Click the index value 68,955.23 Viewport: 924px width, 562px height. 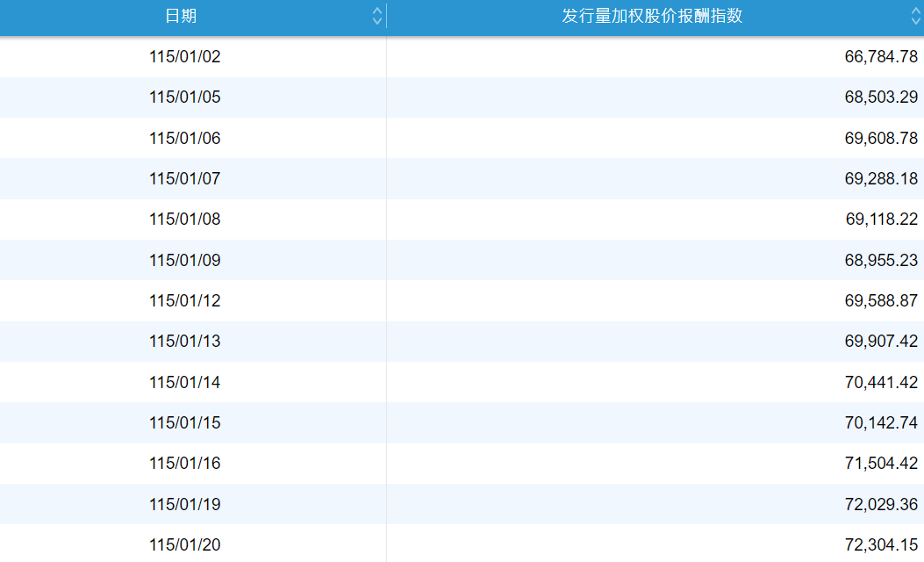tap(881, 260)
